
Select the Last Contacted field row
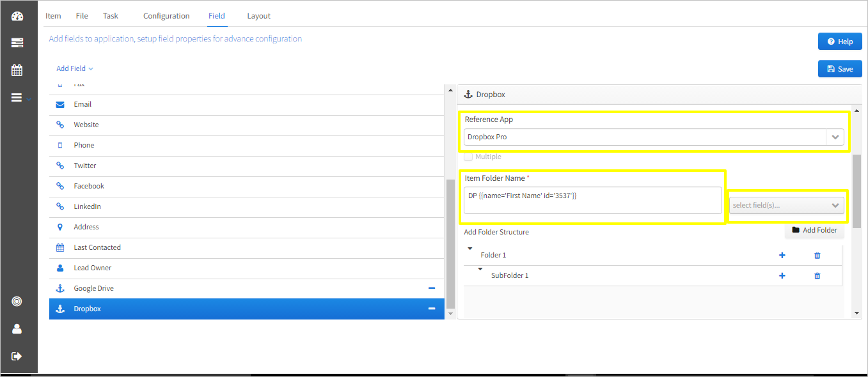[x=247, y=247]
